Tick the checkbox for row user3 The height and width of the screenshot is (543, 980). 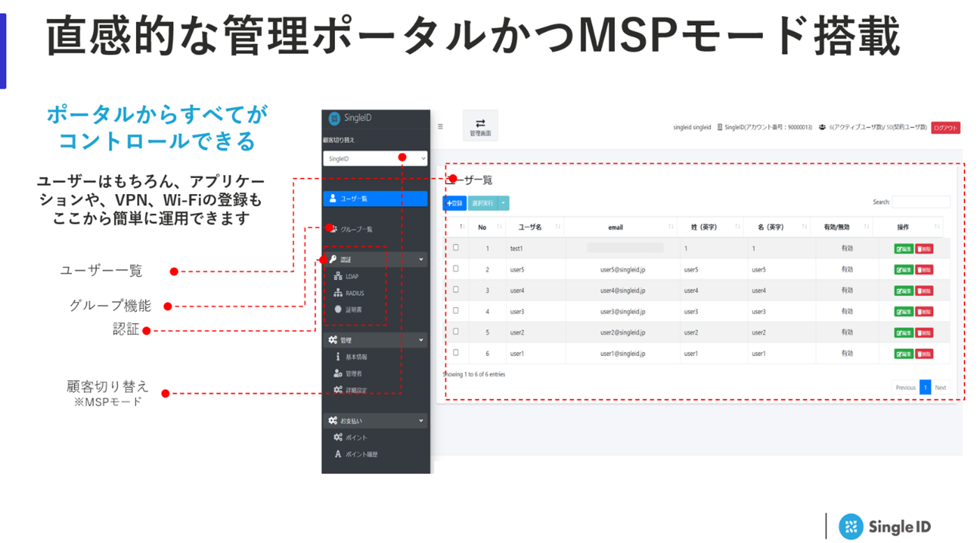coord(456,310)
